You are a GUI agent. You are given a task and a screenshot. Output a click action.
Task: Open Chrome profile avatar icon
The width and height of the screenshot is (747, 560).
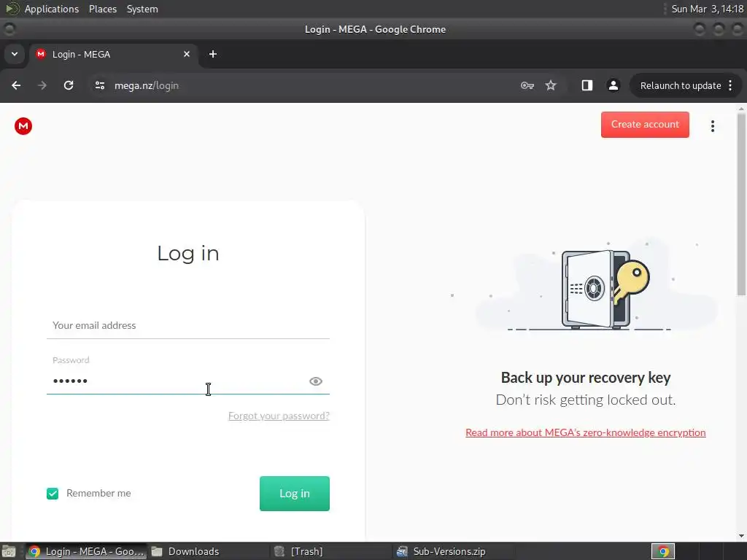click(x=613, y=85)
